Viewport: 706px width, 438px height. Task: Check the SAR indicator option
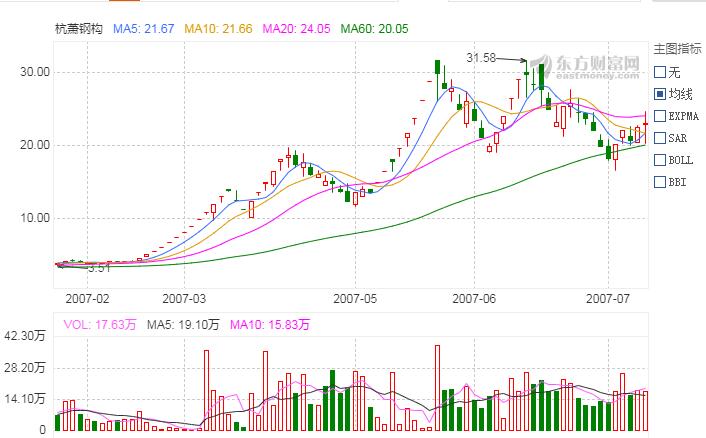click(660, 138)
